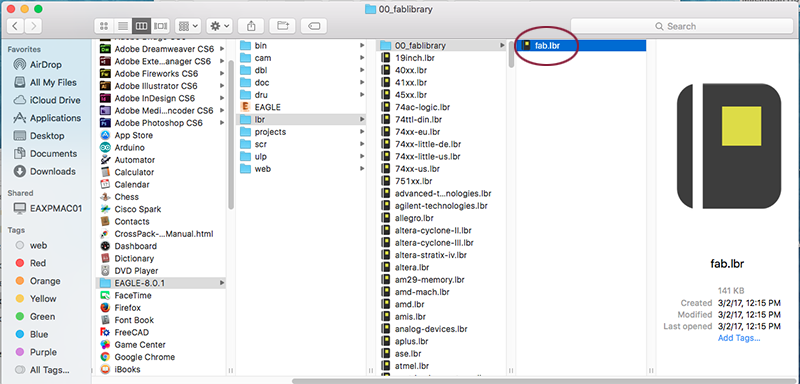Expand the cam folder arrow
Image resolution: width=800 pixels, height=384 pixels.
point(362,58)
